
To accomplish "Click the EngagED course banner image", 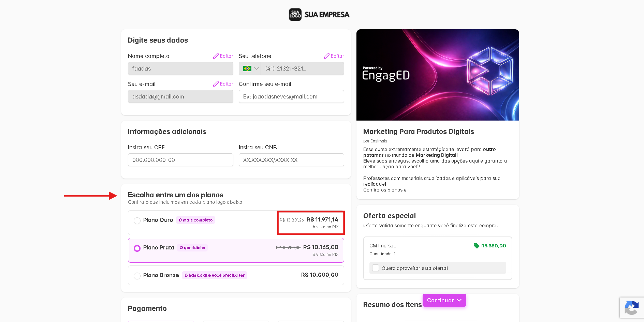I will 438,75.
